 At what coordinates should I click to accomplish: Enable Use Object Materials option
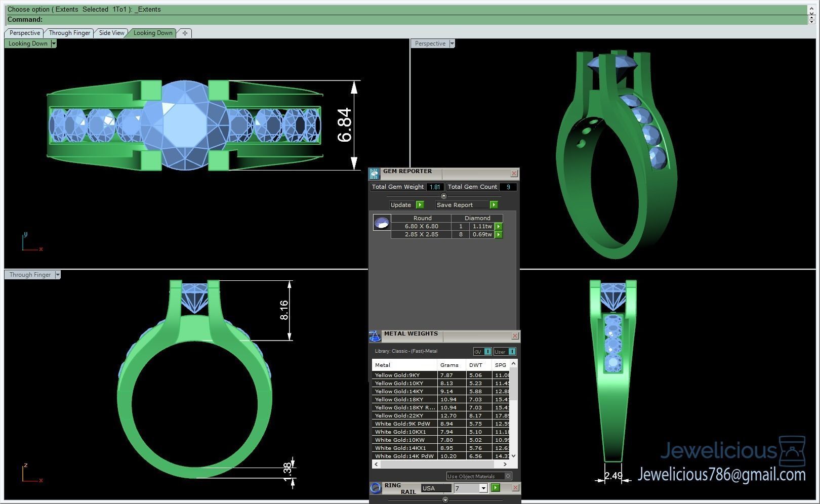(508, 476)
